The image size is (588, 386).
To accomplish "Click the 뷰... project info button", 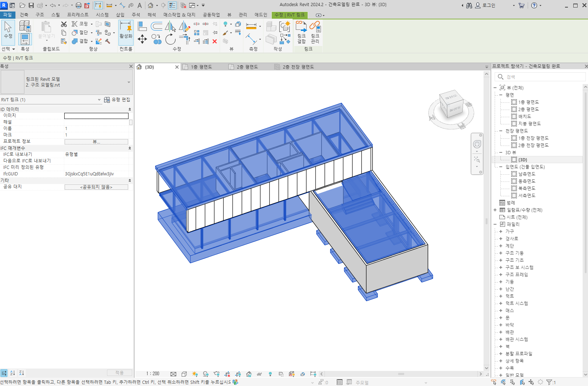I will [96, 142].
